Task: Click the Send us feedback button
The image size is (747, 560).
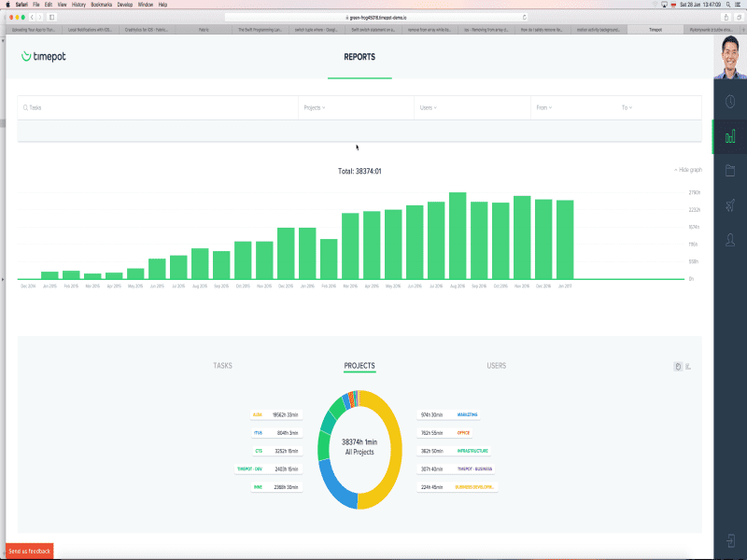Action: tap(30, 552)
